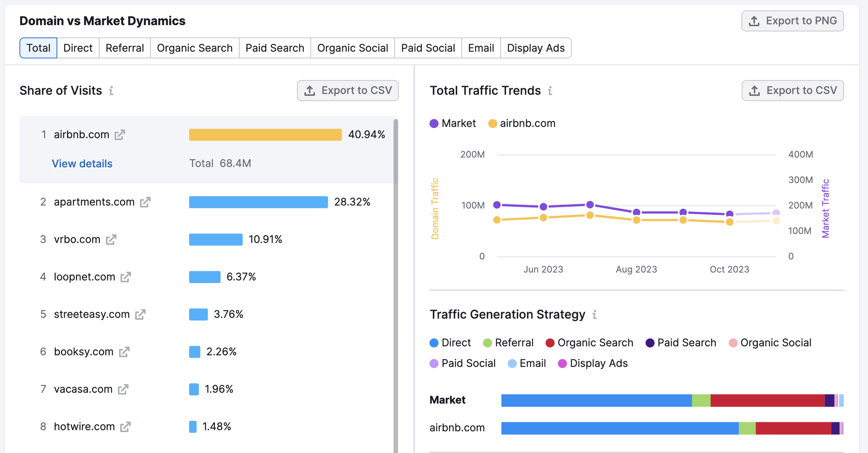
Task: Click Market data point at Oct 2023
Action: tap(730, 214)
